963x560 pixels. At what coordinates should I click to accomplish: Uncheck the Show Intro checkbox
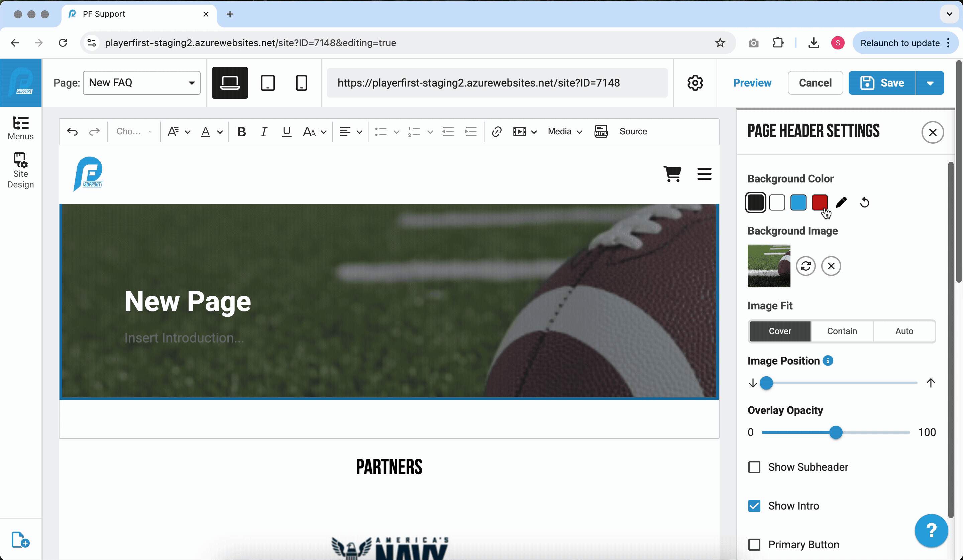point(754,506)
